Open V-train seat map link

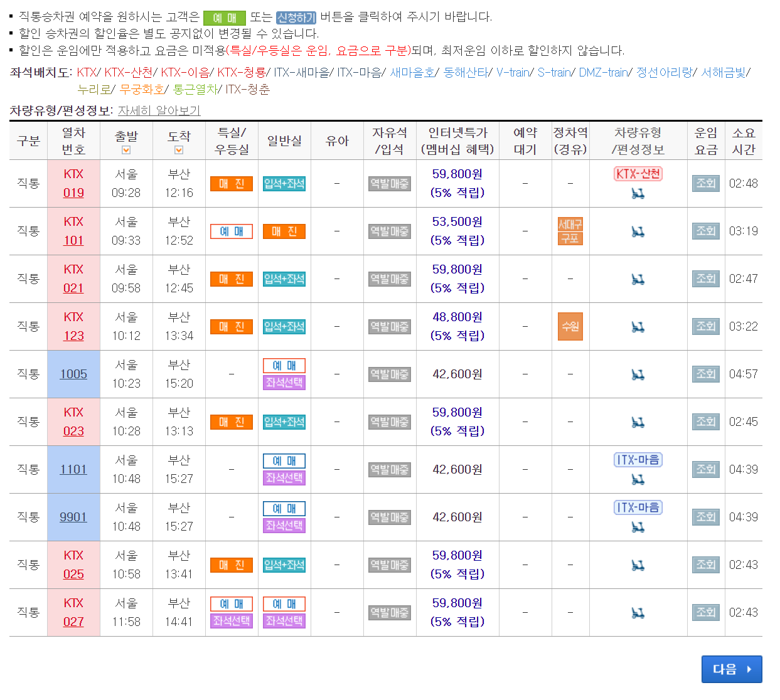point(513,72)
